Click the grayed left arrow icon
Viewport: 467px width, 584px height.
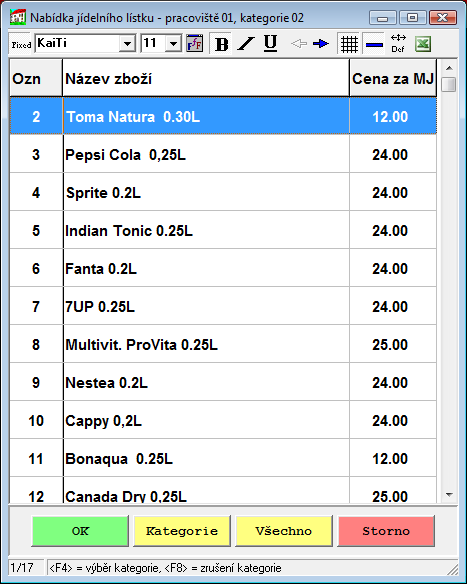[x=299, y=44]
